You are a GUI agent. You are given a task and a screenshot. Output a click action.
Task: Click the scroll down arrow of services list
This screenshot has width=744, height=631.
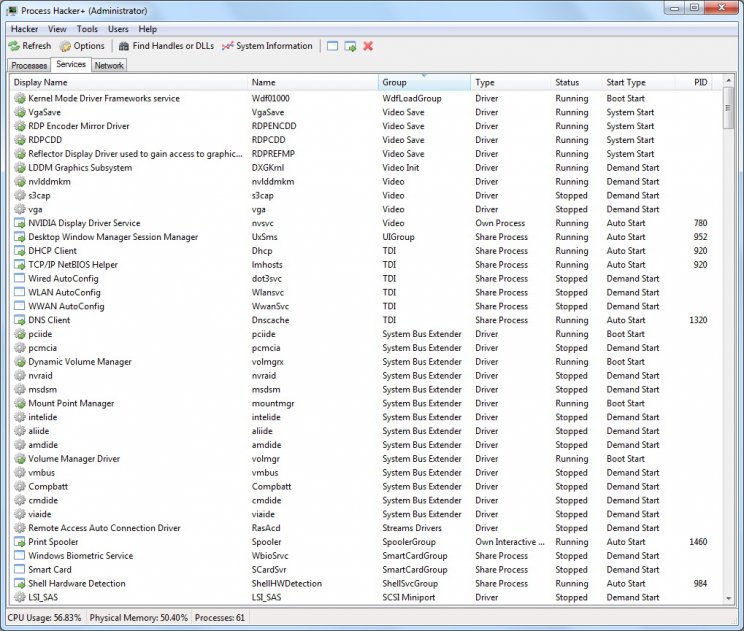pos(728,598)
